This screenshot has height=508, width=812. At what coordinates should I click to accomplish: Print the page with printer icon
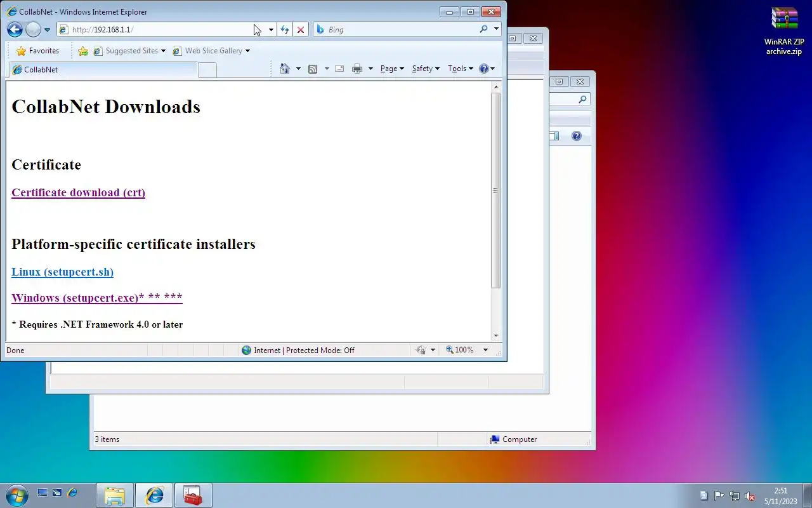pos(357,69)
